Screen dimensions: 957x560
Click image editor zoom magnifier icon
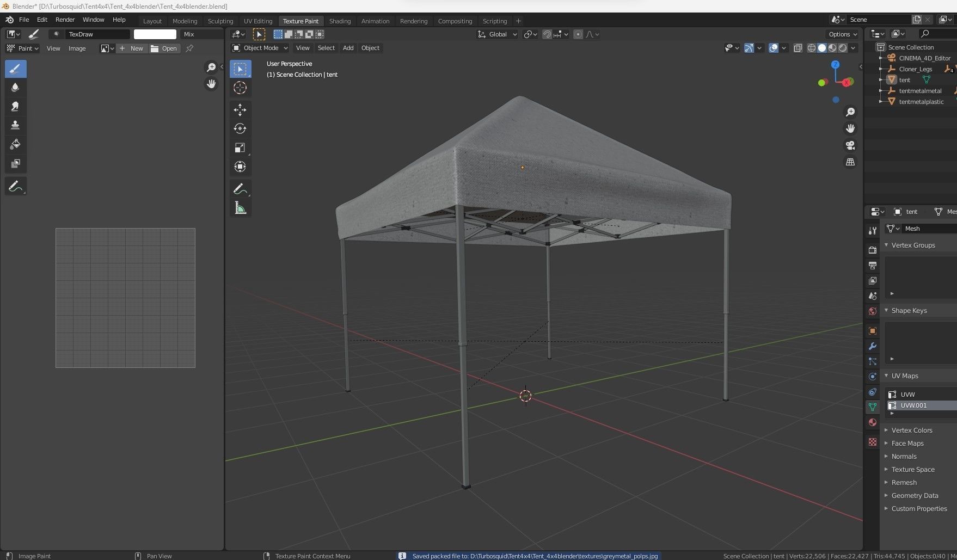pos(211,67)
